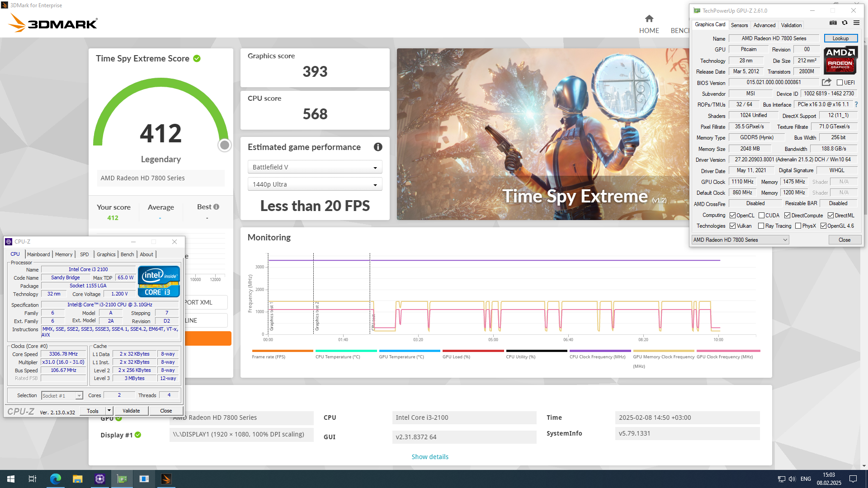The width and height of the screenshot is (868, 488).
Task: Open the Bench tab in CPU-Z
Action: pos(127,254)
